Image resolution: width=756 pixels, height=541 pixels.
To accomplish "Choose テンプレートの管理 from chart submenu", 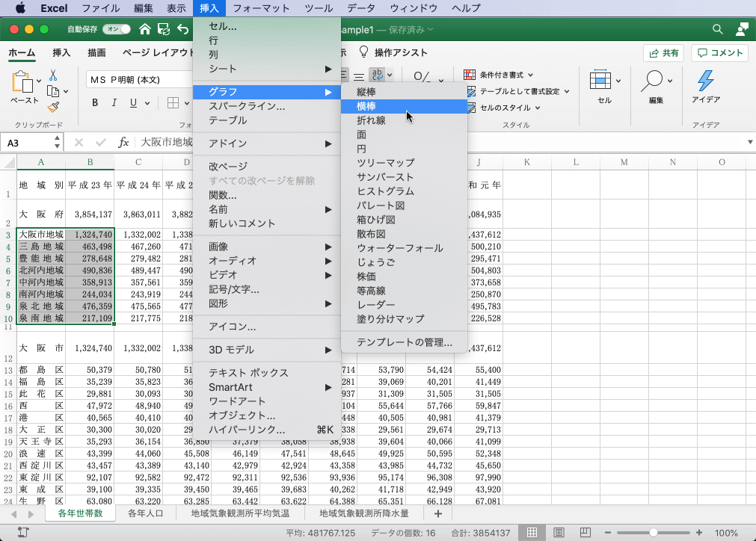I will tap(404, 342).
